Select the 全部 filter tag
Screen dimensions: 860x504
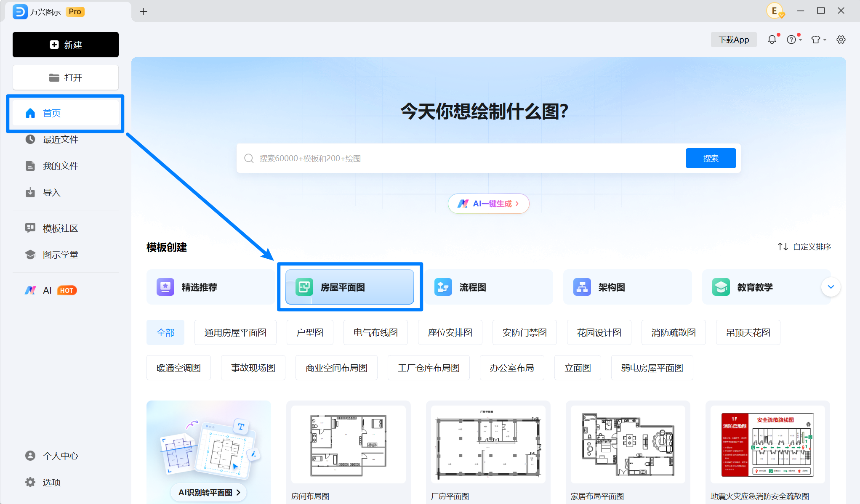coord(165,332)
